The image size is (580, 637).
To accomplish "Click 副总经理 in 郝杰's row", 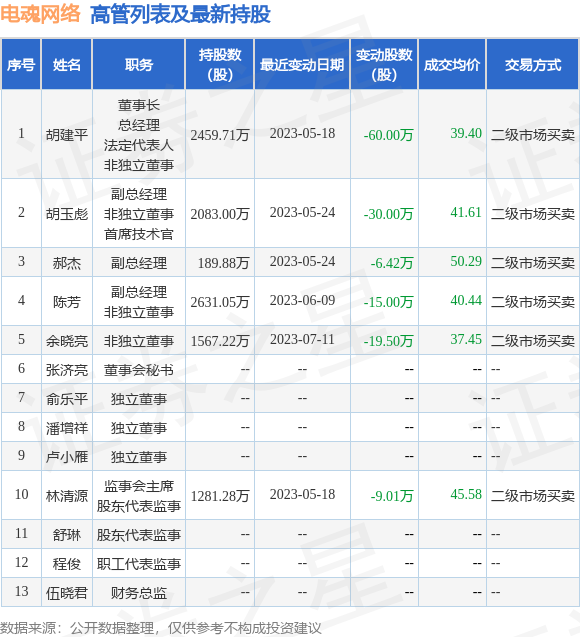I will tap(139, 263).
